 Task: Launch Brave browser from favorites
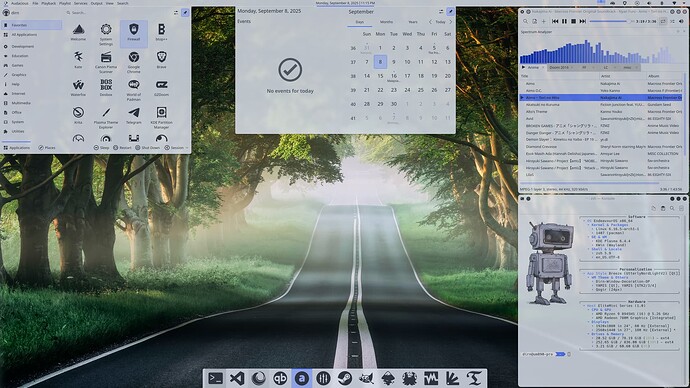161,61
